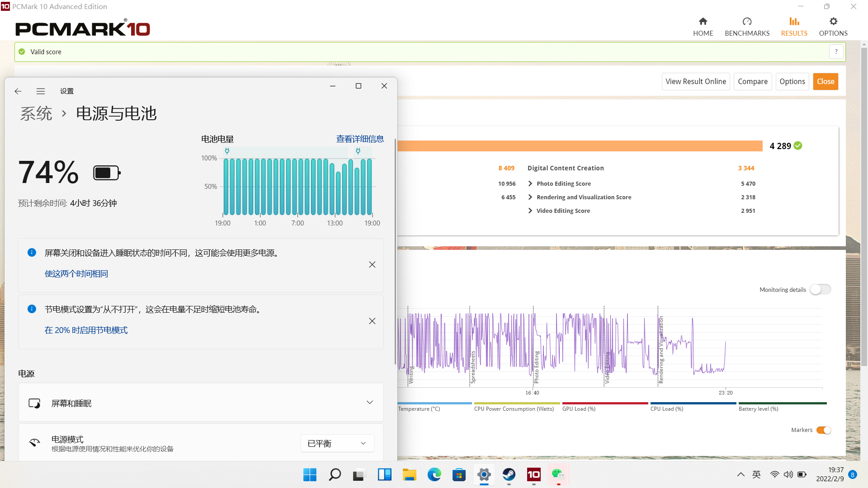The height and width of the screenshot is (488, 868).
Task: Switch to the RESULTS tab
Action: click(794, 27)
